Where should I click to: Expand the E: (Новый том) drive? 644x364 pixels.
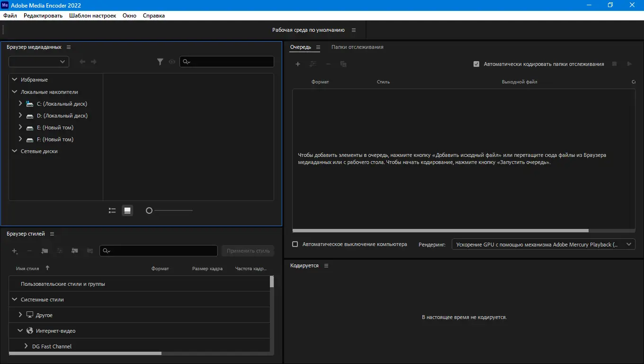coord(20,127)
